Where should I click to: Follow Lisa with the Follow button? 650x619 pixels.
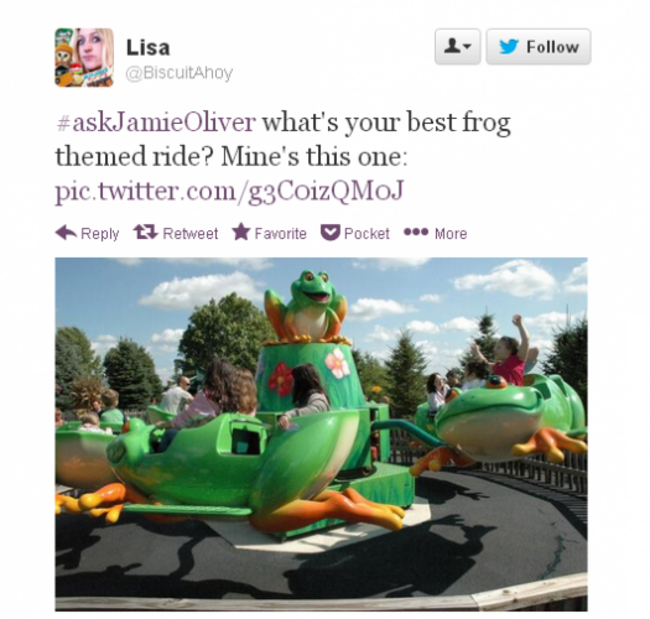point(538,46)
